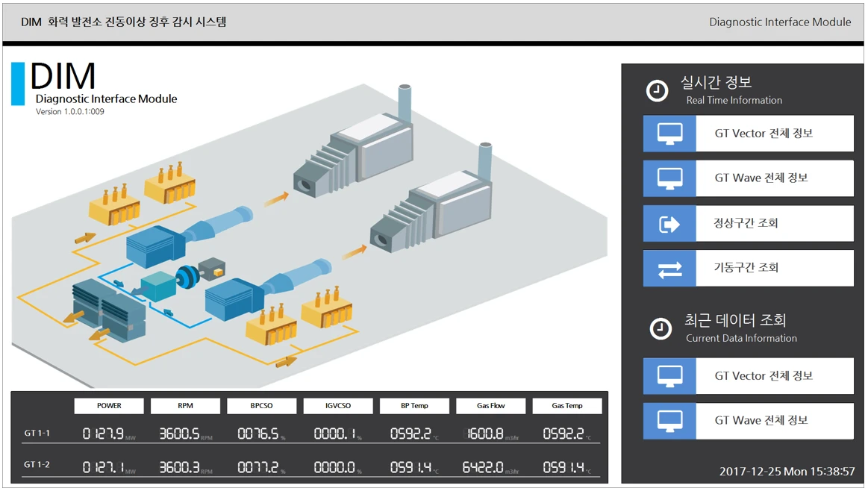Click monitor icon beside Real Time GT Wave
The image size is (868, 491).
point(669,178)
